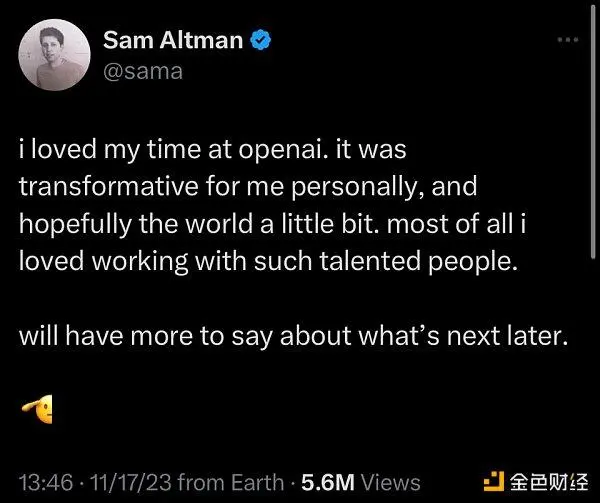The width and height of the screenshot is (600, 503).
Task: View the 5.6M view count
Action: 328,482
